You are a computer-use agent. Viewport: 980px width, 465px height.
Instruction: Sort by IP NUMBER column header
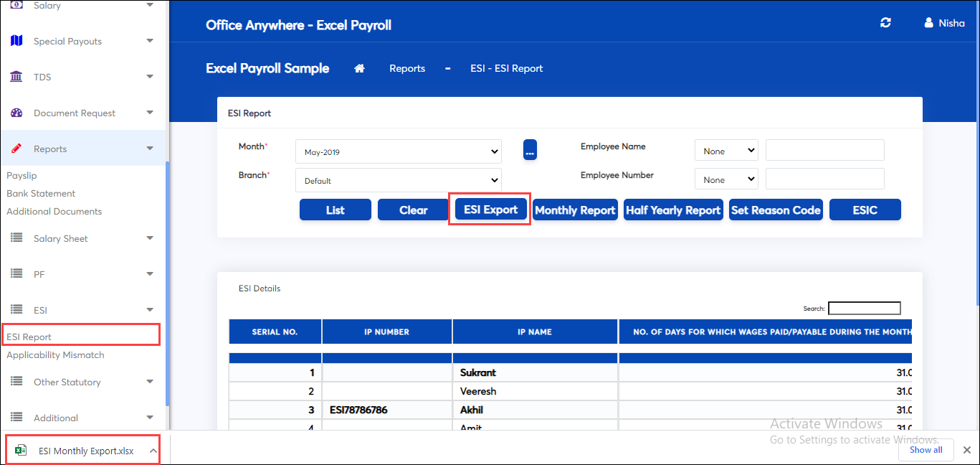387,332
